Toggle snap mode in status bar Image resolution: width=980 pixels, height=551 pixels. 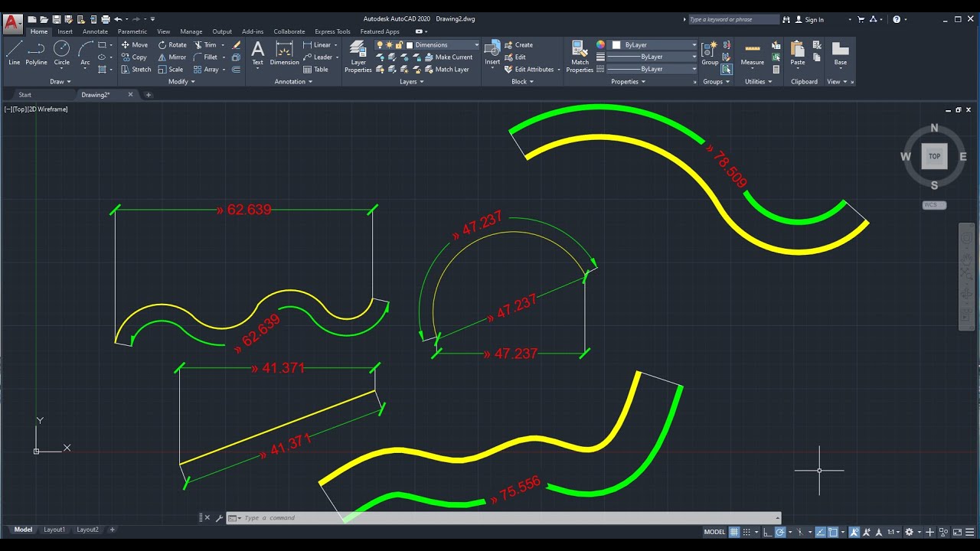748,532
